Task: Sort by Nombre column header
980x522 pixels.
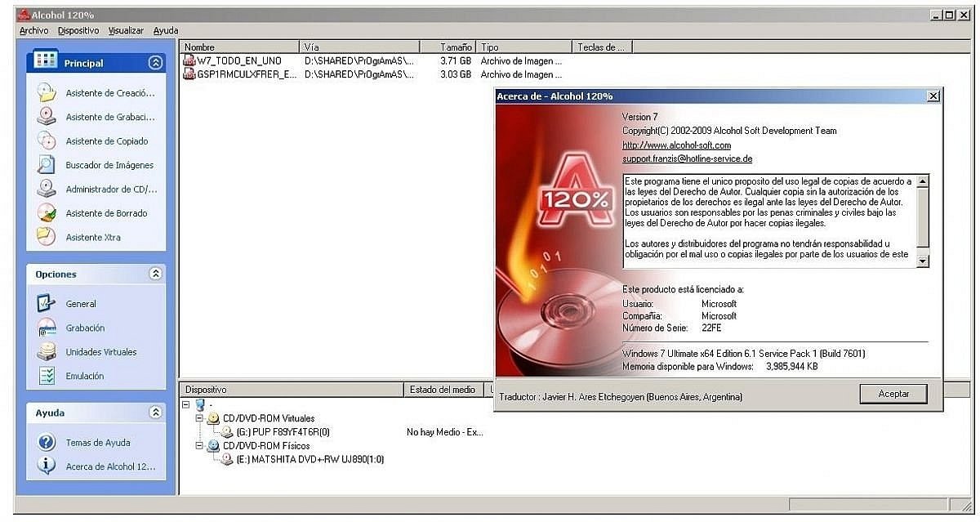Action: 240,47
